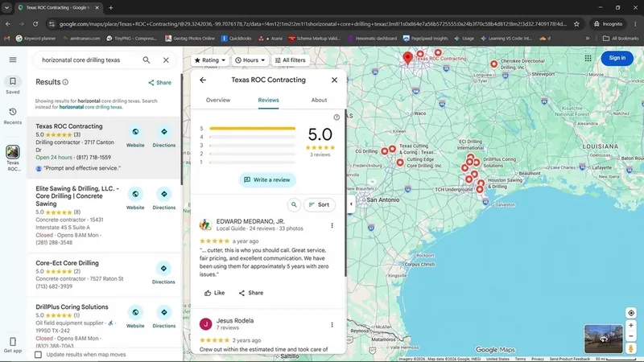Click the search magnifier icon
644x362 pixels.
[147, 60]
